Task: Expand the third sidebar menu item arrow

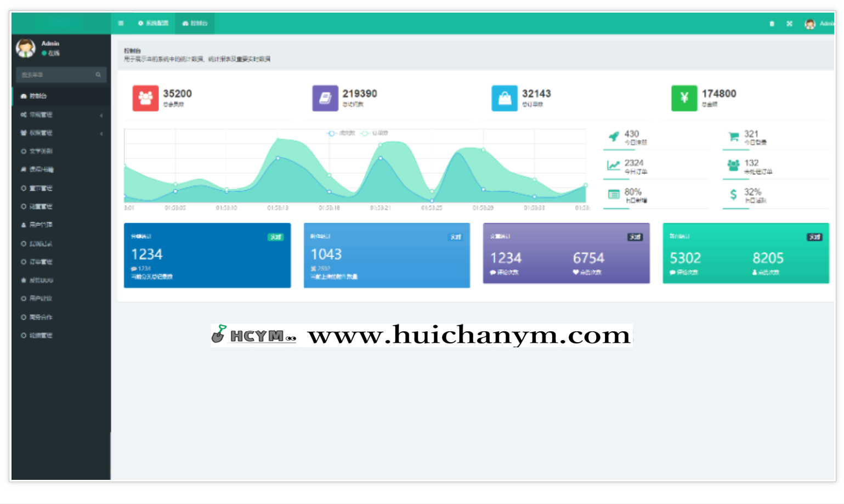Action: (x=101, y=133)
